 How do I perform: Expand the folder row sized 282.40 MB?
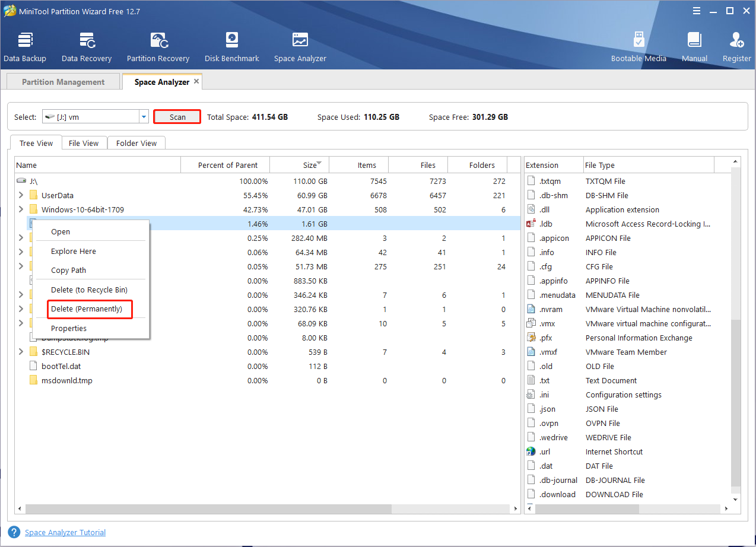tap(21, 237)
